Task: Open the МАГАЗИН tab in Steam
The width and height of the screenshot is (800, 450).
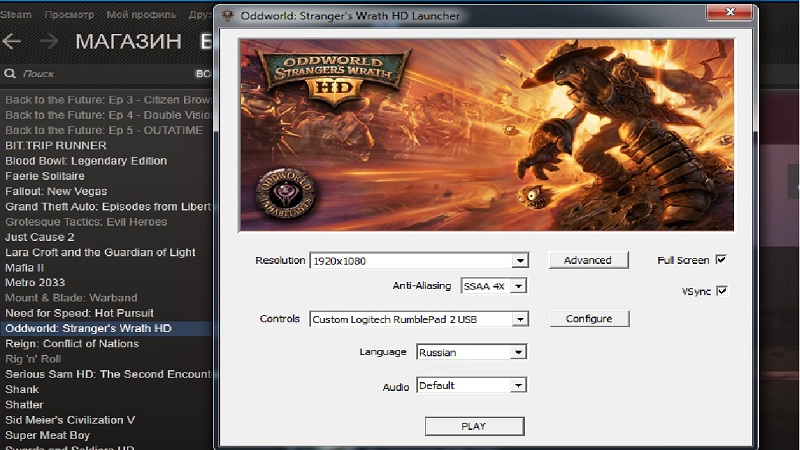Action: [129, 41]
